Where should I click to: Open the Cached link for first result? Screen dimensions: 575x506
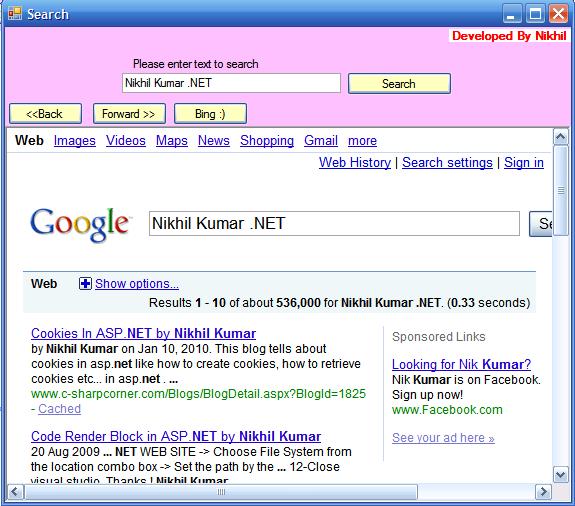coord(59,408)
